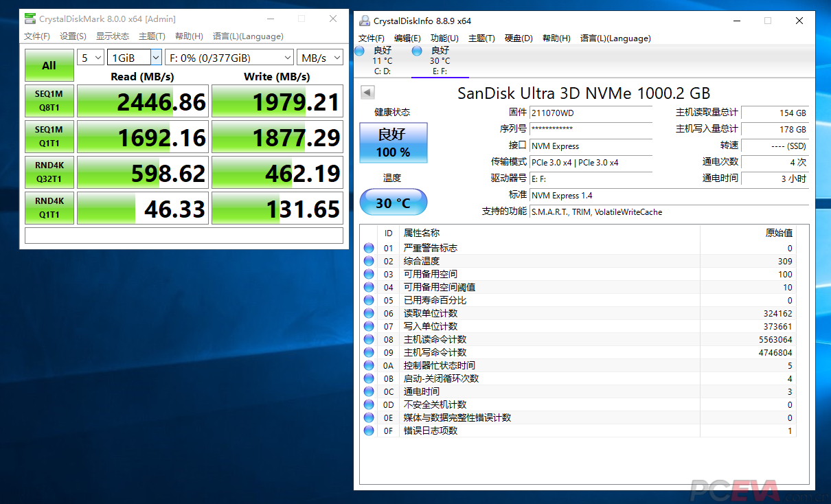Click the firmware field 211070WD

[591, 113]
